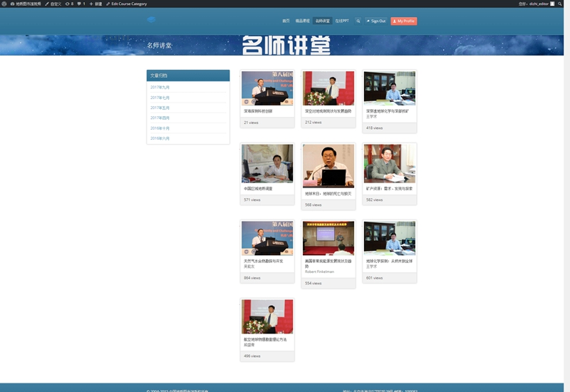Viewport: 570px width, 392px height.
Task: Open the 2016年十月 archive link
Action: point(160,128)
